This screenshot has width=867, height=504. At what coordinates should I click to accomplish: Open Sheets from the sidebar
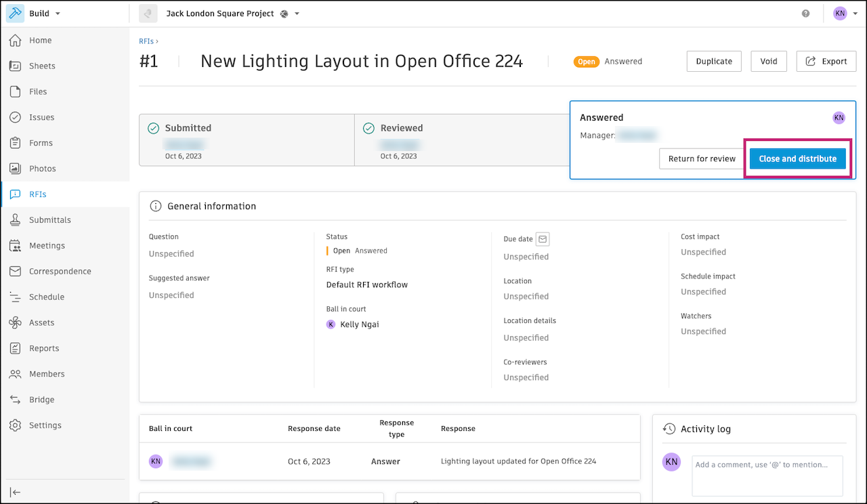pyautogui.click(x=42, y=66)
